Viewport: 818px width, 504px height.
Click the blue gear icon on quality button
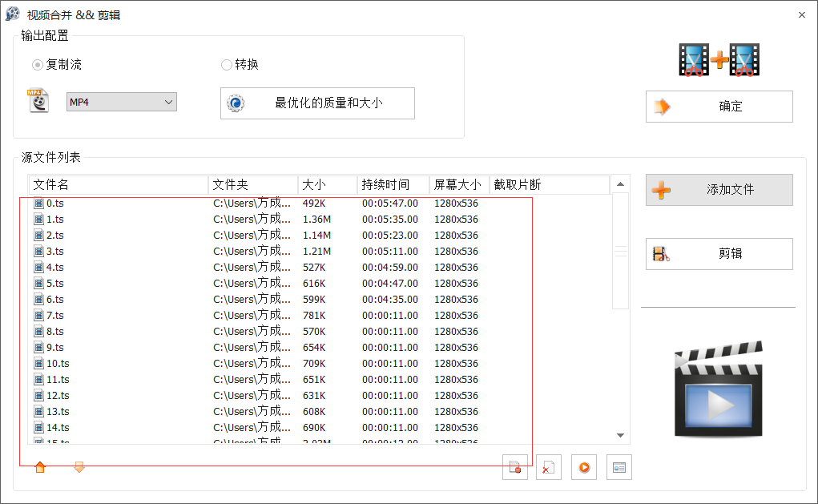click(x=236, y=103)
